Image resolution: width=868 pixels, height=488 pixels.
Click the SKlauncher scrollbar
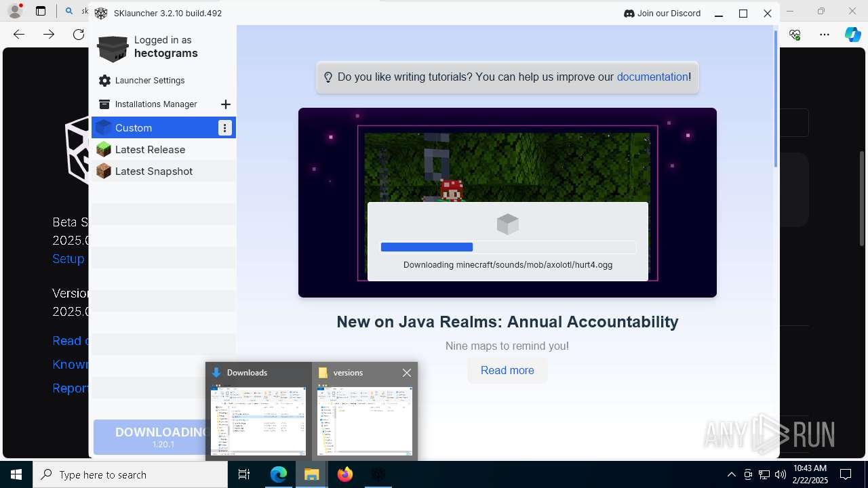coord(776,98)
